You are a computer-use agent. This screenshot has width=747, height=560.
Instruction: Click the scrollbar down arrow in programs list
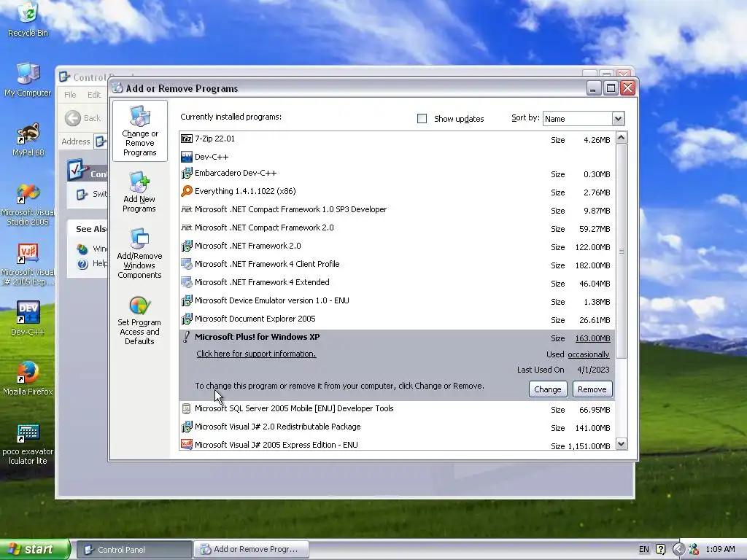(622, 444)
